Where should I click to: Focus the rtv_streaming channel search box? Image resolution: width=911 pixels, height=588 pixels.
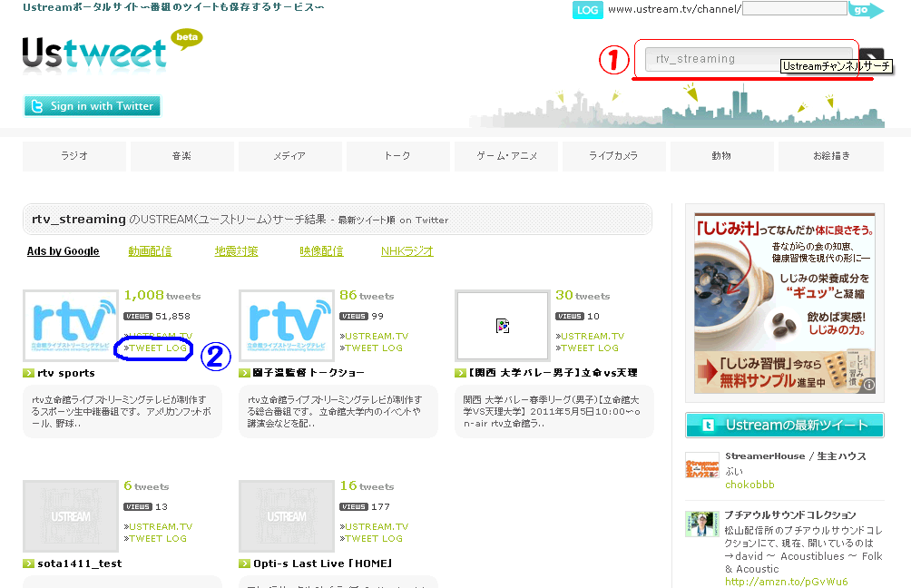[x=749, y=59]
